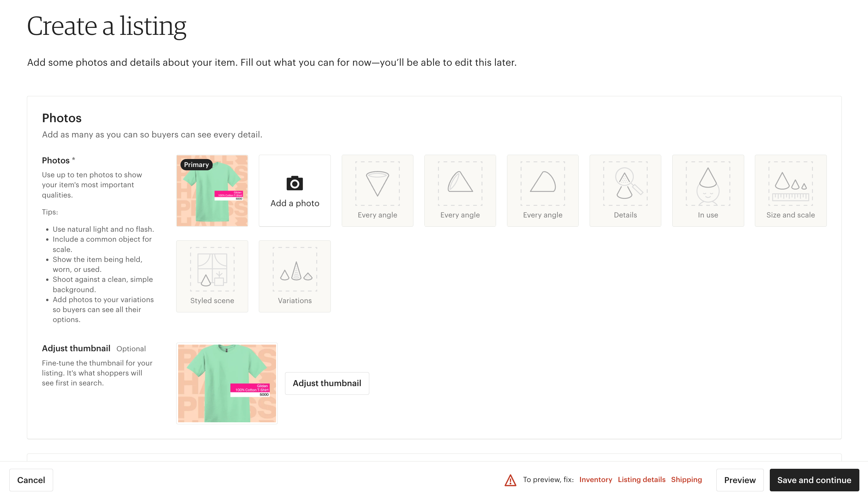Choose the Details magnifier placeholder

(x=625, y=191)
